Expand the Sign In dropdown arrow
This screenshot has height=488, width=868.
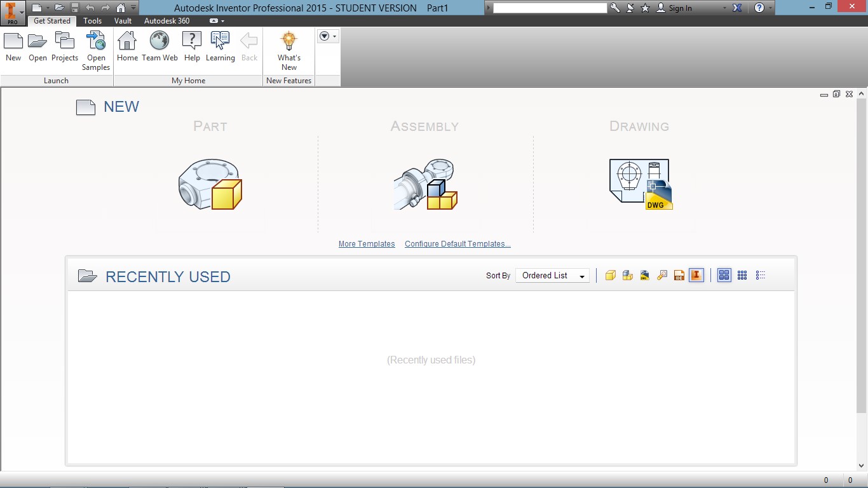(724, 8)
